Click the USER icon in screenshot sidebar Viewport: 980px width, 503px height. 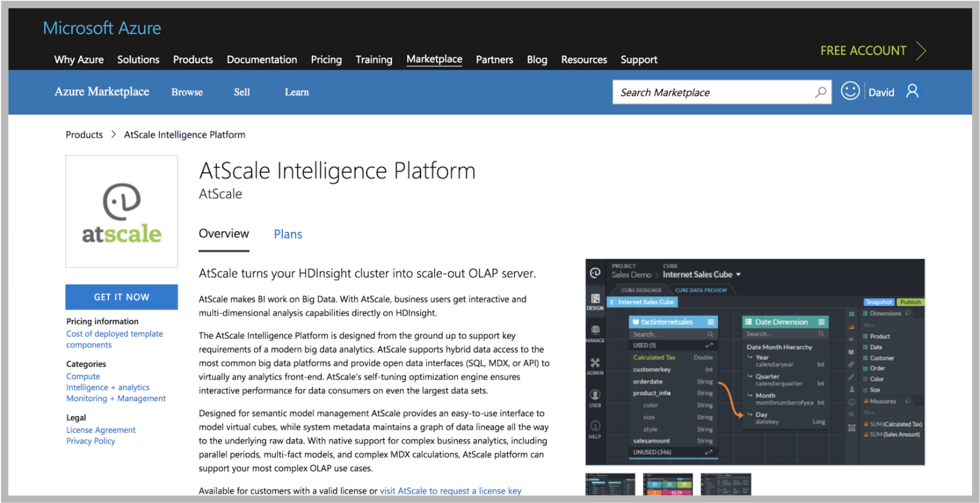click(595, 399)
